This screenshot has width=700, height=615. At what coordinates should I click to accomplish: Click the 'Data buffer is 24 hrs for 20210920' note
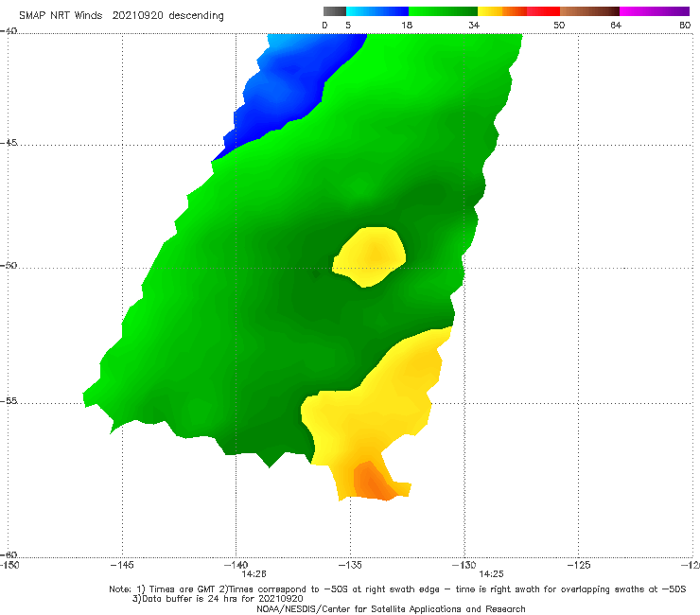pyautogui.click(x=218, y=599)
